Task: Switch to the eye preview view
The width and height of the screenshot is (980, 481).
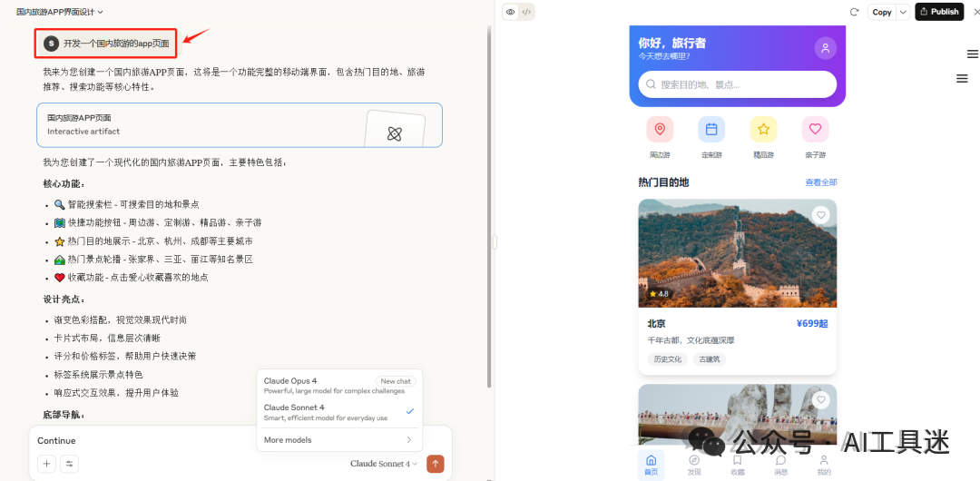Action: click(511, 12)
